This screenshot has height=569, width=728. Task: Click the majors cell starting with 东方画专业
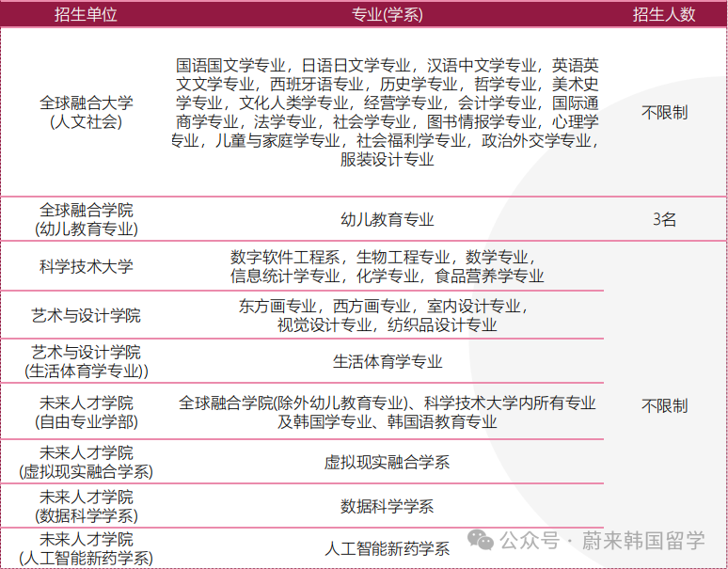385,315
